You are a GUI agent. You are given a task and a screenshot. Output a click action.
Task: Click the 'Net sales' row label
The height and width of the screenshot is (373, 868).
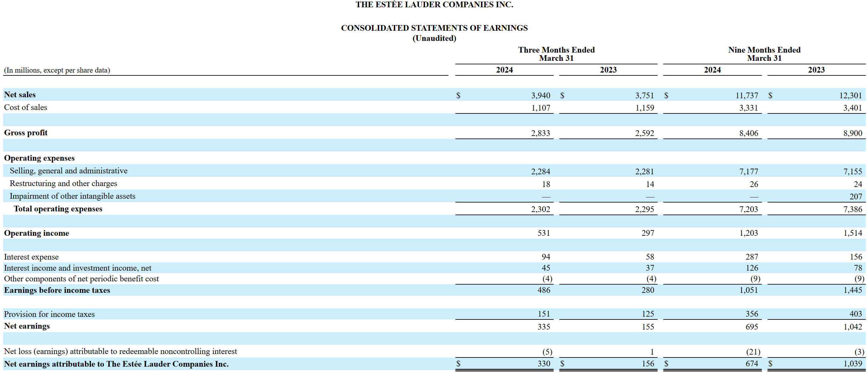coord(20,95)
